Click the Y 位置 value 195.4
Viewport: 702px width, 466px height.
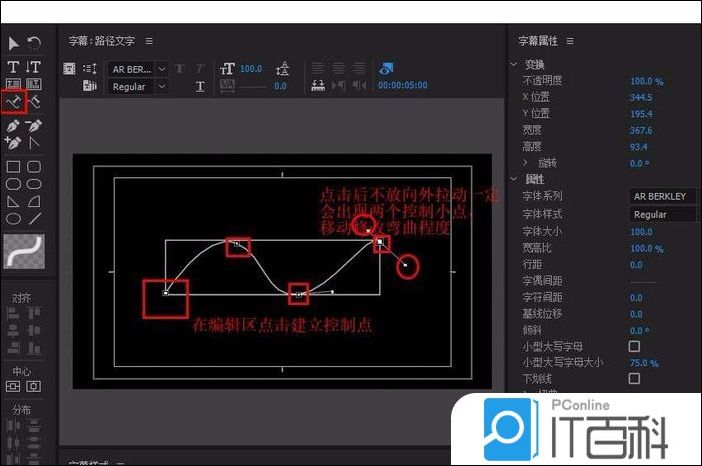click(641, 114)
